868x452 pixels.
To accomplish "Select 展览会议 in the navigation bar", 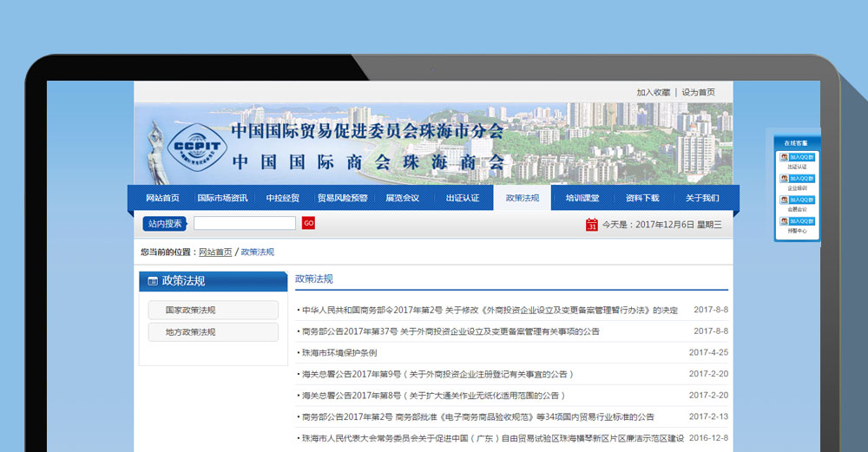I will pyautogui.click(x=403, y=198).
